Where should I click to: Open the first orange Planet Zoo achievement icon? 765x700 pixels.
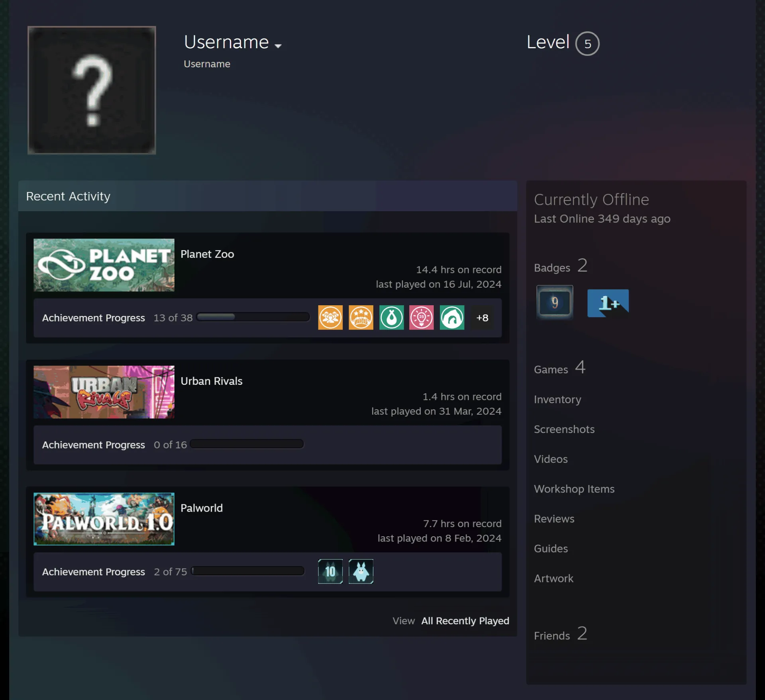(x=330, y=318)
